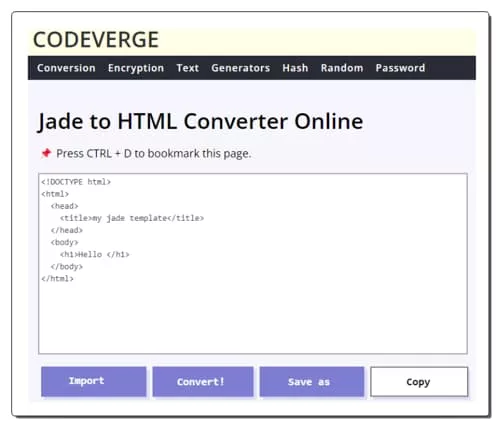Open the Password menu
Screen dimensions: 500x427
click(400, 68)
